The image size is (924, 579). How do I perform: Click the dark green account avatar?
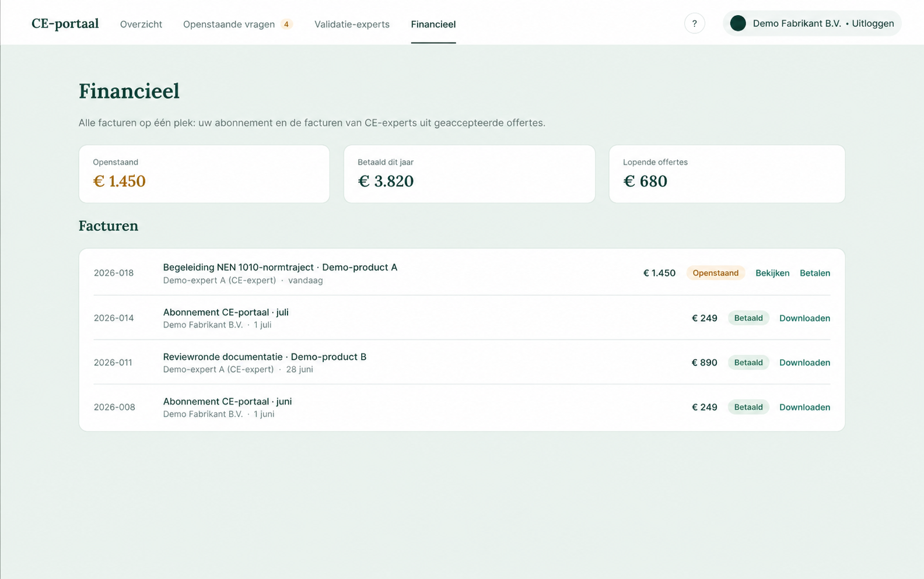(738, 23)
